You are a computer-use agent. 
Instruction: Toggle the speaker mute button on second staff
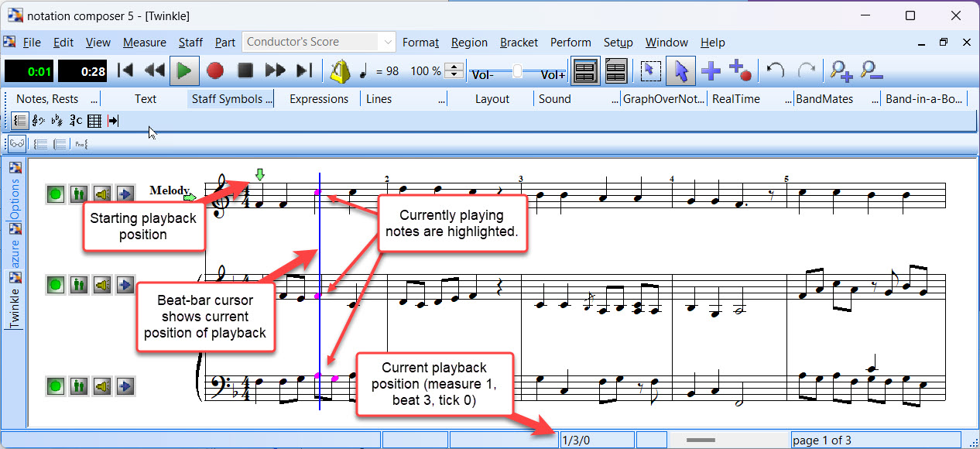point(102,285)
